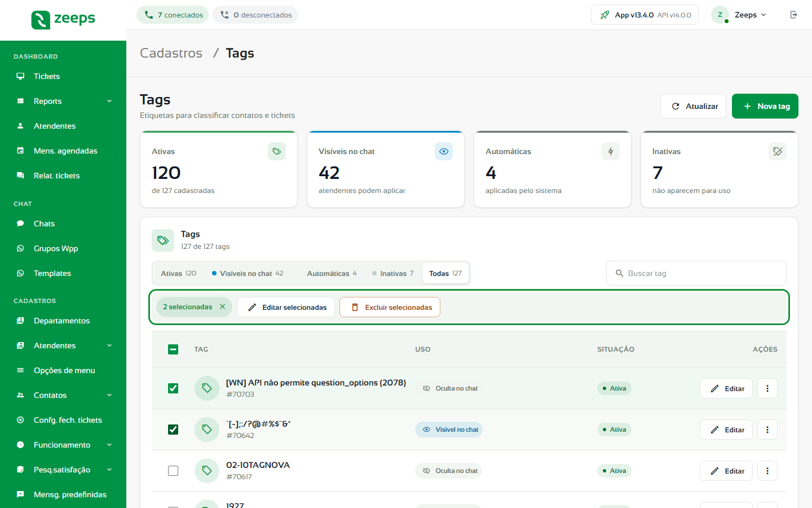Toggle the select-all checkbox in table header
Screen dimensions: 812x508
pyautogui.click(x=173, y=349)
